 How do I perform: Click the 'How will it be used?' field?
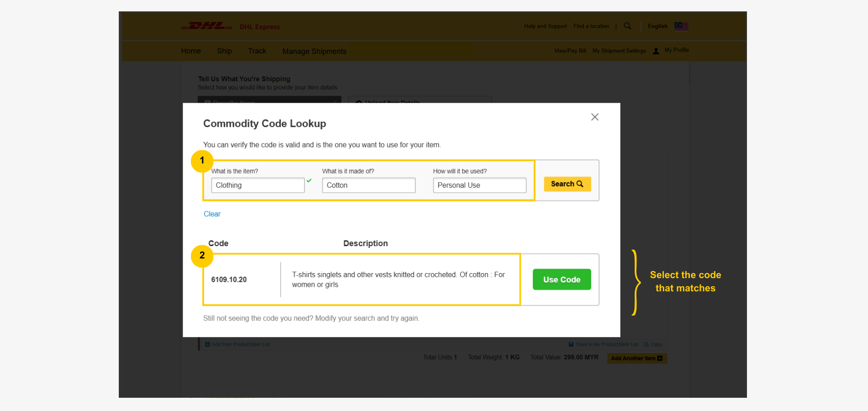coord(480,185)
